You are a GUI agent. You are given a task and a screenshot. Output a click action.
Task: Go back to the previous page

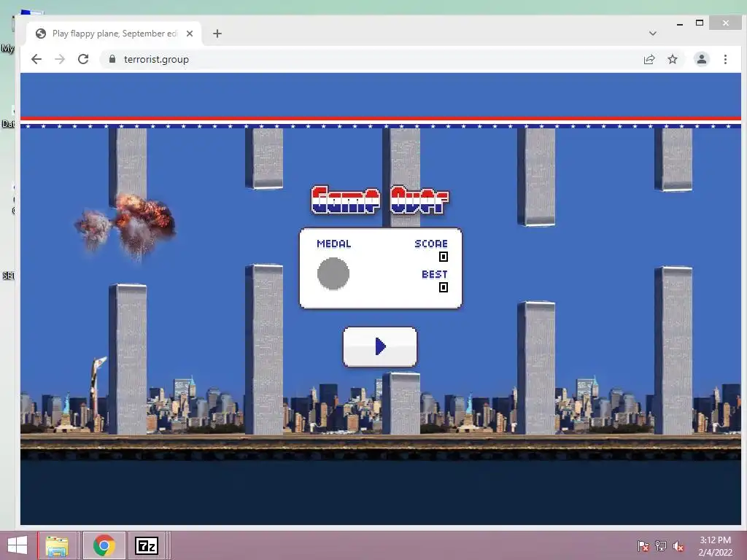[x=36, y=59]
